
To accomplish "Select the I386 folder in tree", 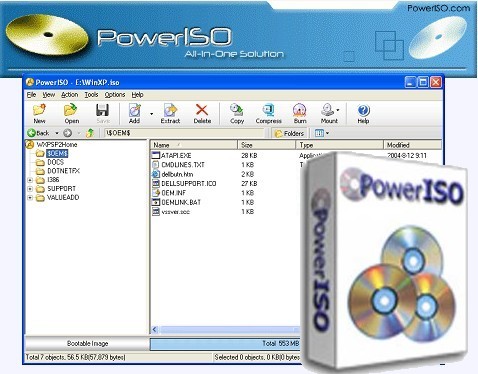I will [53, 180].
